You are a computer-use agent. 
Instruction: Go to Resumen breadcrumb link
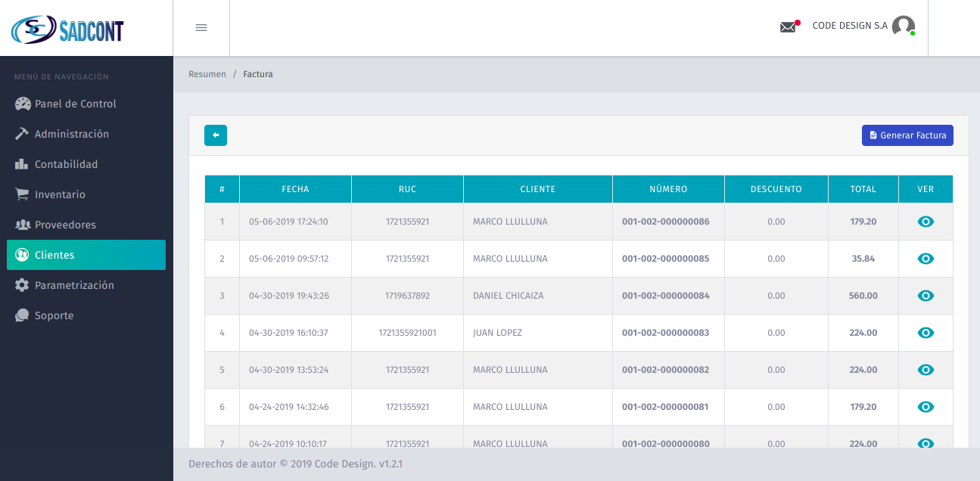(207, 74)
